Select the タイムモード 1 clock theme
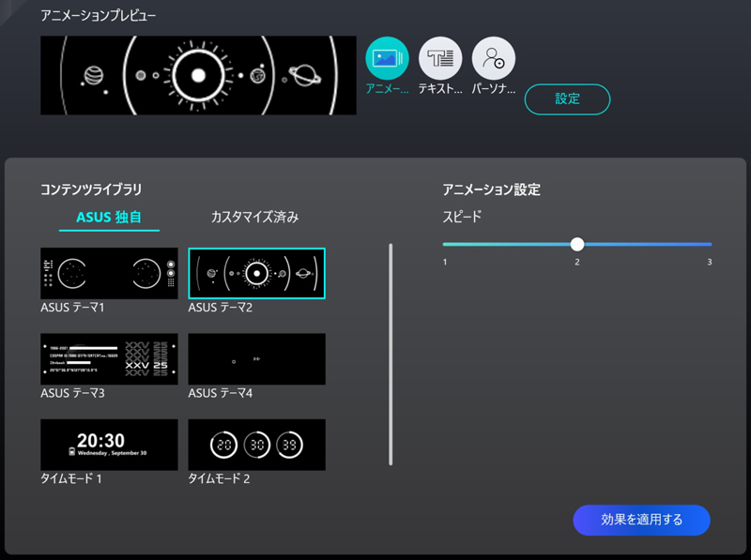Screen dimensions: 751x560 click(109, 445)
